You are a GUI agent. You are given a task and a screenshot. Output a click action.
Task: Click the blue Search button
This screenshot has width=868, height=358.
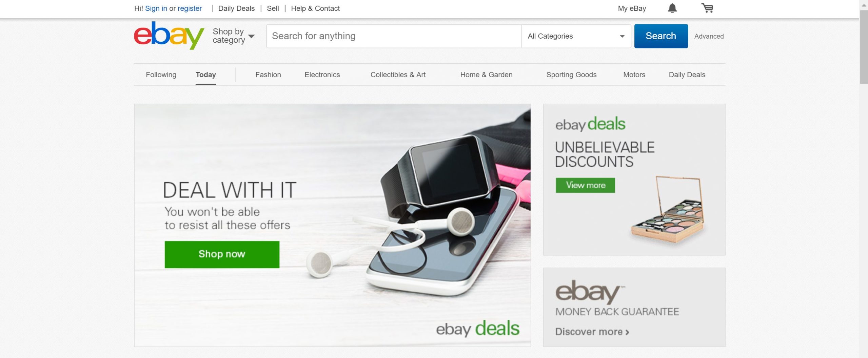pos(661,36)
